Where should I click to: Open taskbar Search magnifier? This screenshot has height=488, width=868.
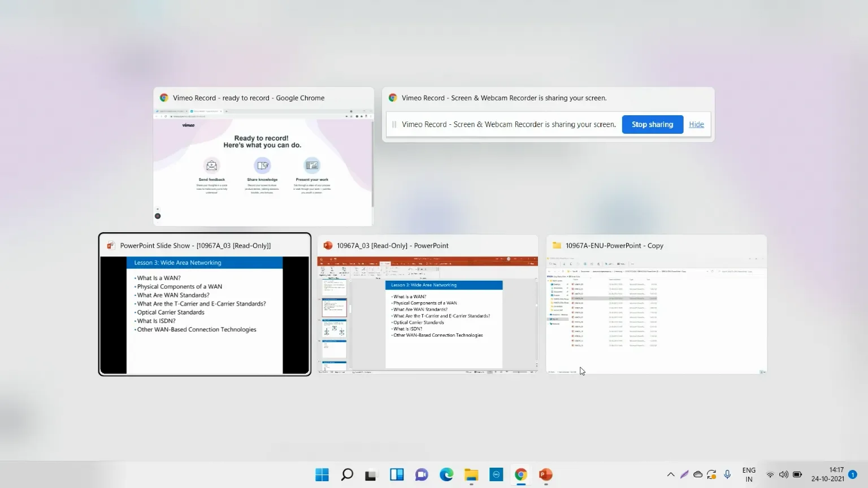[x=347, y=474]
